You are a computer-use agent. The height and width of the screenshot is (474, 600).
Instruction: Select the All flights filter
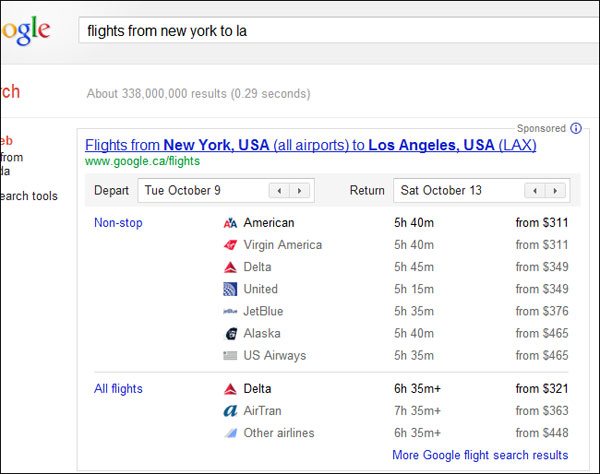[x=118, y=389]
